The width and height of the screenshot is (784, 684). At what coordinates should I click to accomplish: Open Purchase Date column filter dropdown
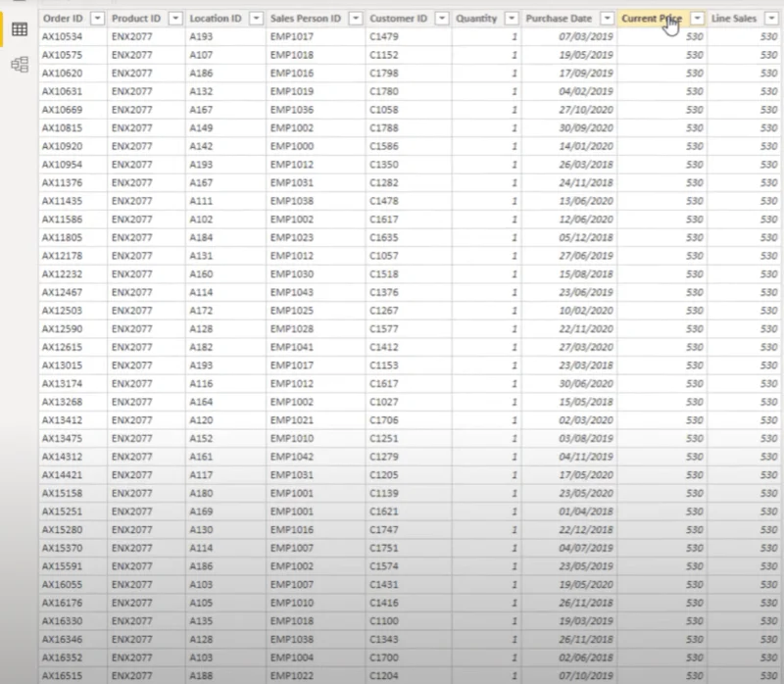(607, 19)
